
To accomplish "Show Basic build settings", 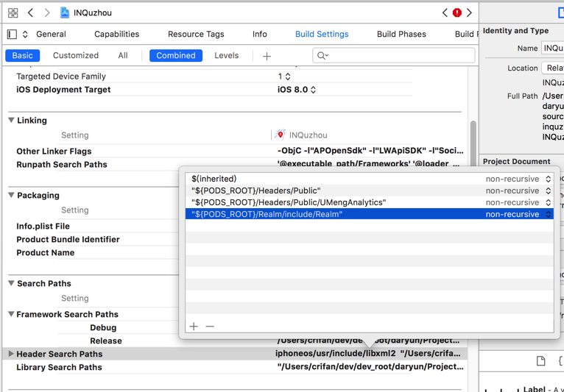I will click(22, 56).
